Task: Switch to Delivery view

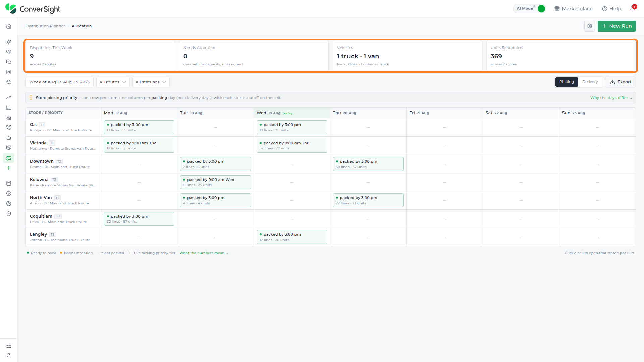Action: point(590,82)
